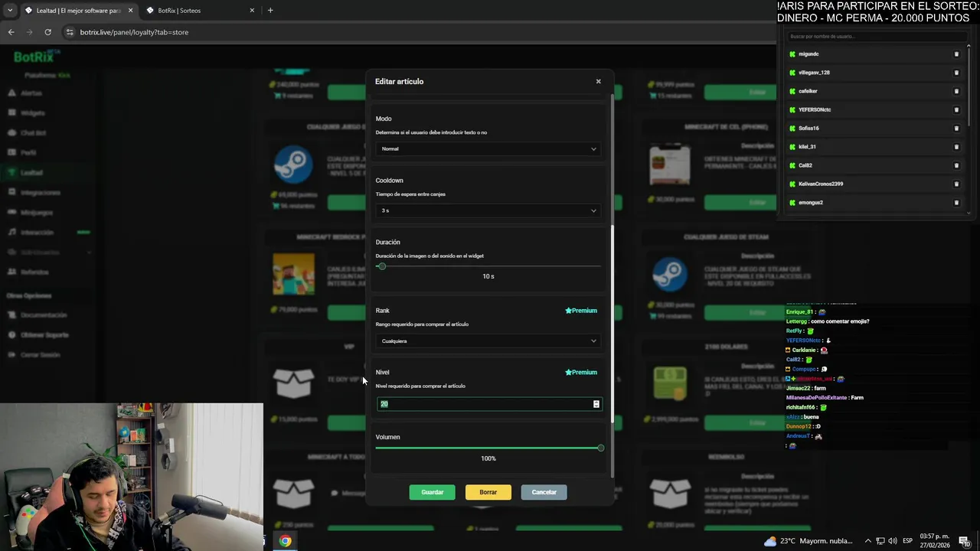Reload the current page
This screenshot has width=980, height=551.
coord(47,32)
